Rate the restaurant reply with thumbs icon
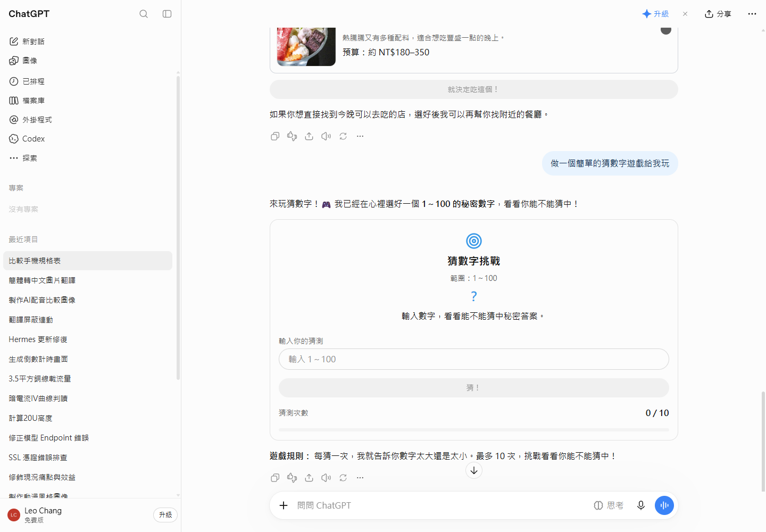Image resolution: width=766 pixels, height=532 pixels. (x=292, y=136)
